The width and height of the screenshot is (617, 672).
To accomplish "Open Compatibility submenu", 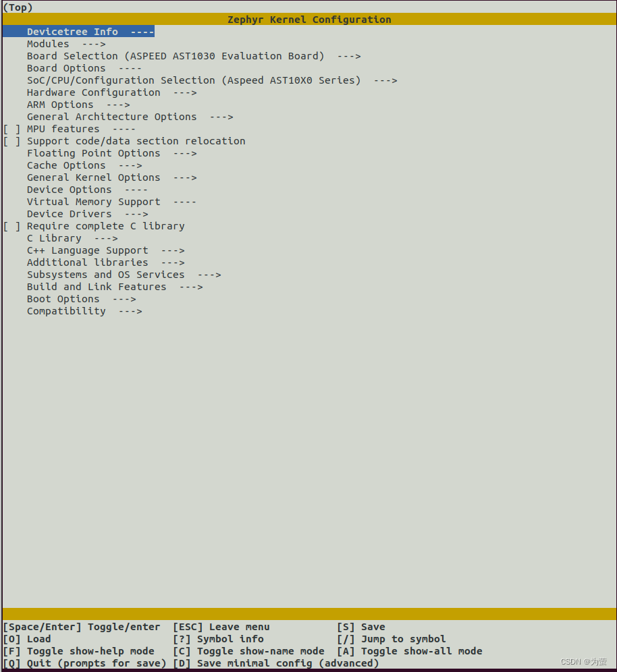I will coord(84,311).
